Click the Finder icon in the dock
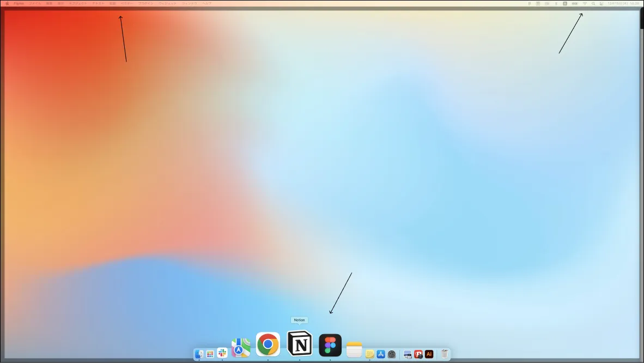 pos(199,354)
